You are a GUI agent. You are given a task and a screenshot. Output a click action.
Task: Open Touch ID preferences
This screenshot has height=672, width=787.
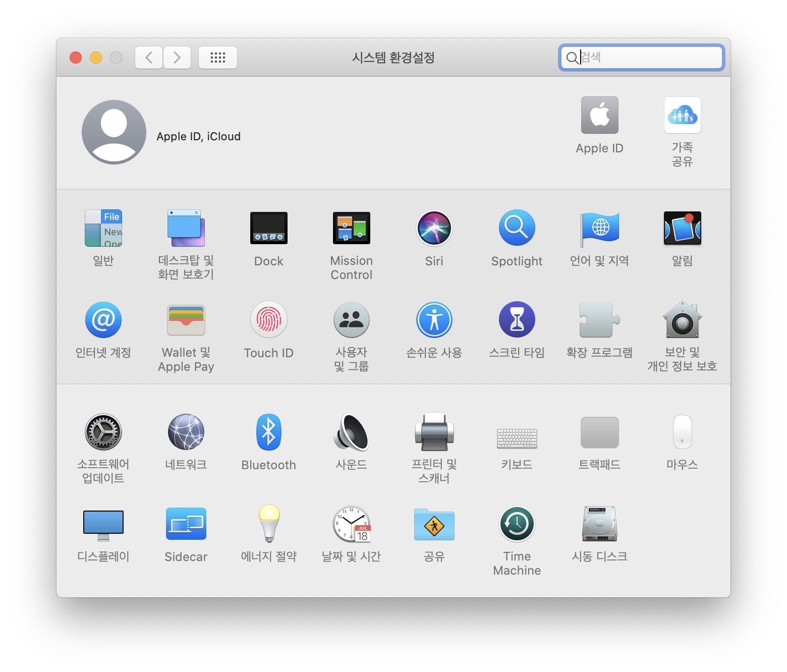pos(268,320)
